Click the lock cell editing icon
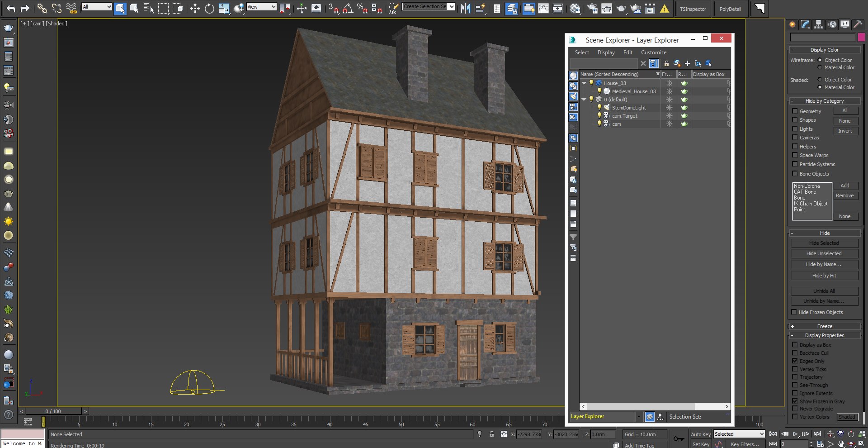Image resolution: width=868 pixels, height=448 pixels. [666, 63]
